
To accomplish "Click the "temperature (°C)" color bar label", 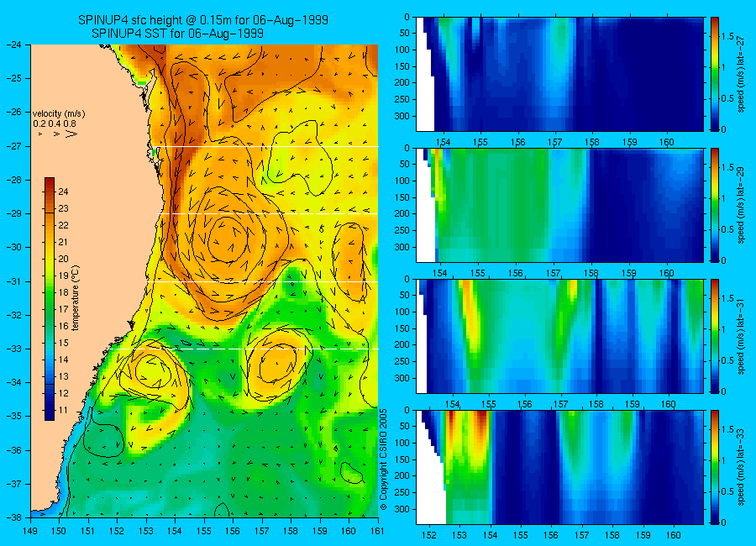I will click(76, 298).
